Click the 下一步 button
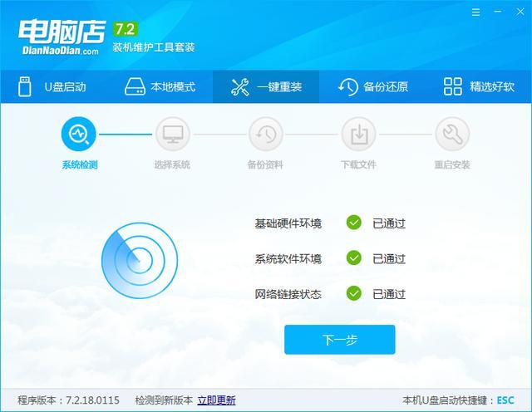 pyautogui.click(x=340, y=340)
